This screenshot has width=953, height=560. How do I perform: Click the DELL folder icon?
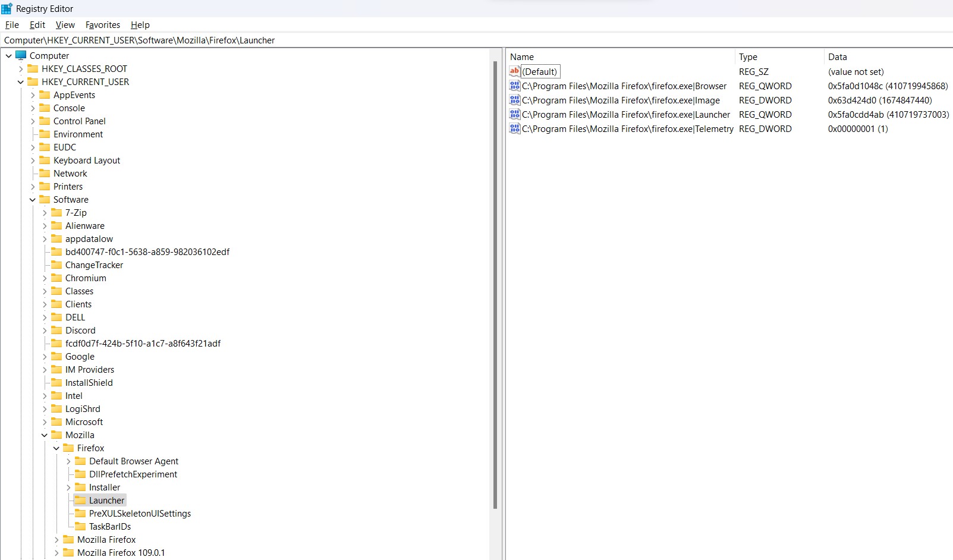(x=56, y=317)
